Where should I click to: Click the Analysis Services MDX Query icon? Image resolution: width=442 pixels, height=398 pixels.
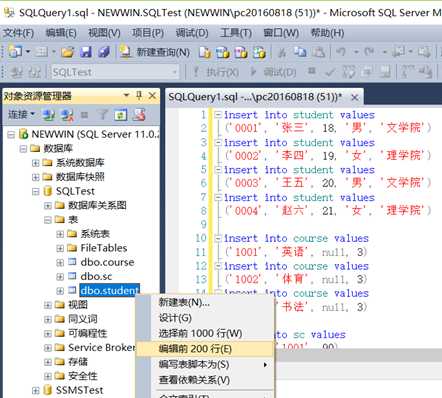click(x=222, y=52)
